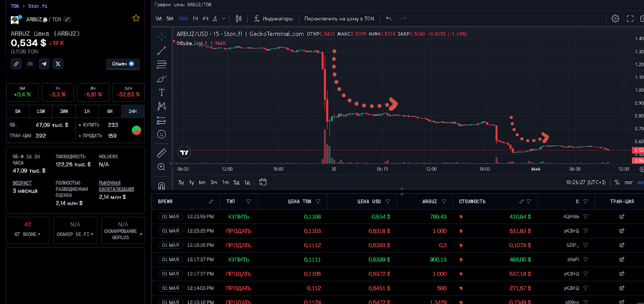Switch chart to fullscreen mode
This screenshot has width=644, height=304.
(630, 19)
